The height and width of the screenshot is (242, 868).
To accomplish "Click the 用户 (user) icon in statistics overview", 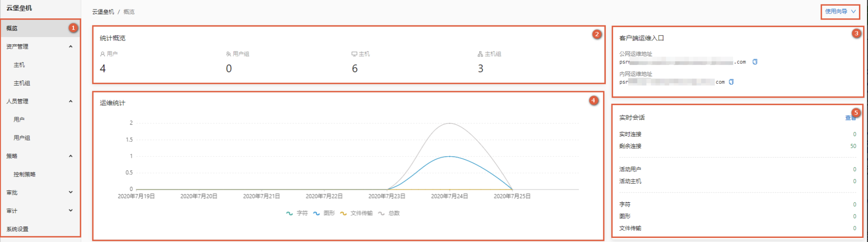I will click(x=103, y=54).
